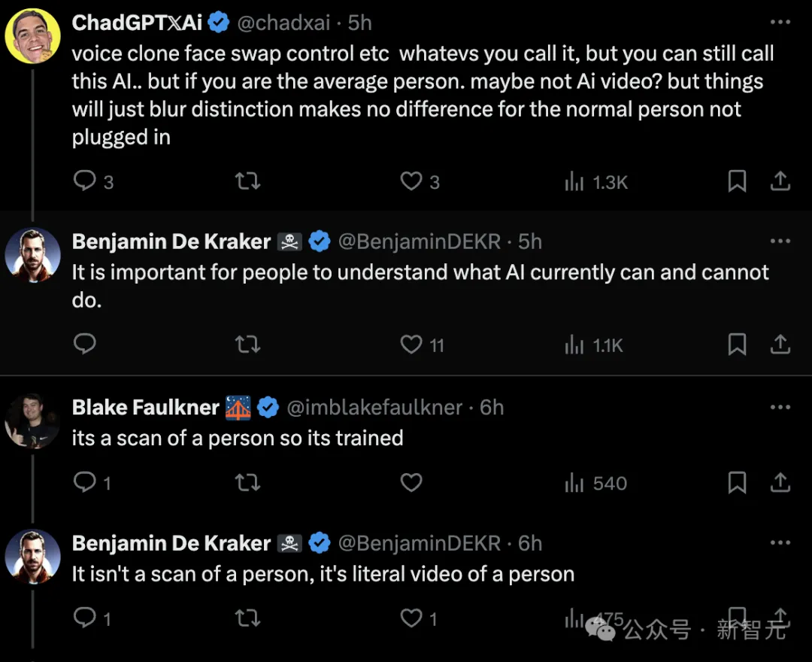The width and height of the screenshot is (812, 662).
Task: Open ChadGPTXAi profile avatar
Action: [32, 36]
